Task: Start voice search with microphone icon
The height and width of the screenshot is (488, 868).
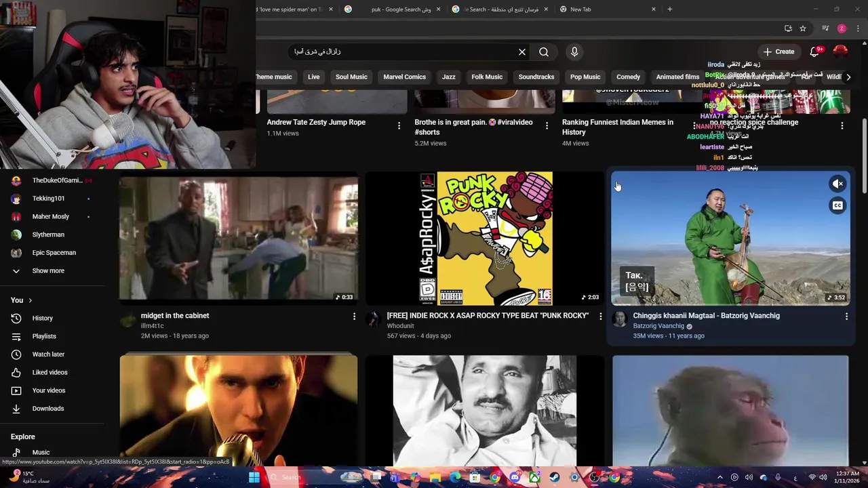Action: pos(574,52)
